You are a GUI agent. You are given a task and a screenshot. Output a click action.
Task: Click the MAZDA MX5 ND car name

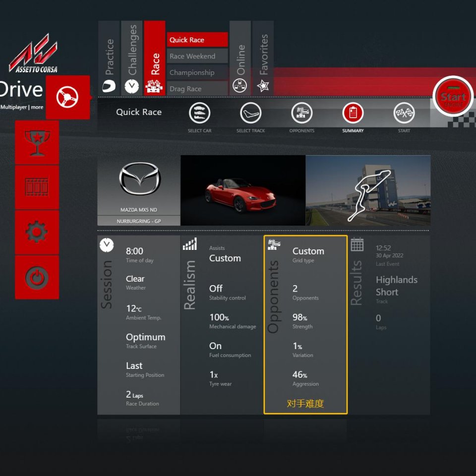point(139,210)
